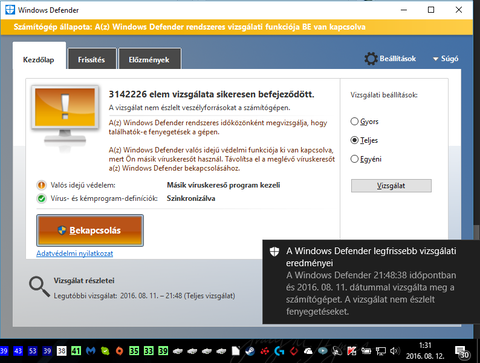Select the Gyors scan option
The height and width of the screenshot is (363, 480).
(x=364, y=121)
